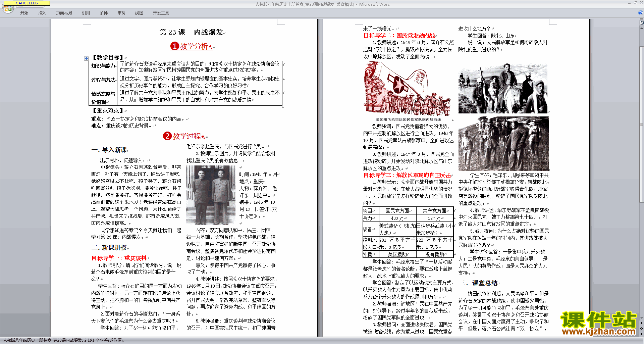The height and width of the screenshot is (344, 644).
Task: Click the 【教学目标】 heading
Action: (x=108, y=57)
